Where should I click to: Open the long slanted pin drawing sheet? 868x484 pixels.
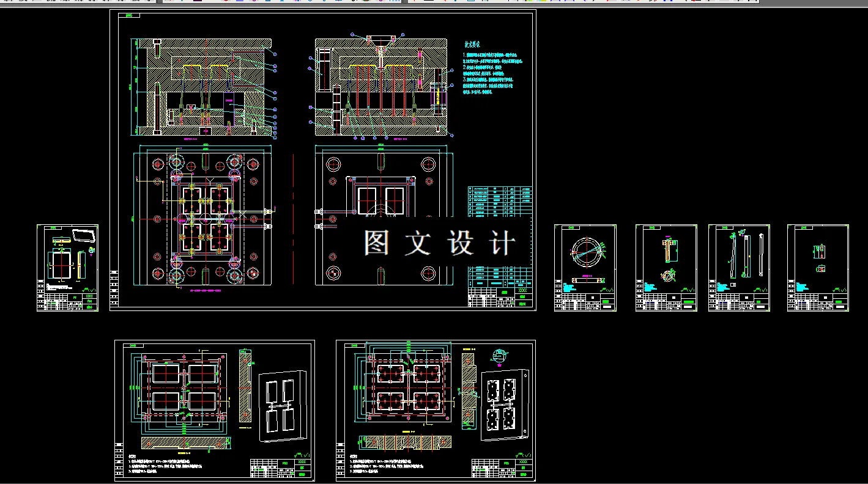coord(739,268)
